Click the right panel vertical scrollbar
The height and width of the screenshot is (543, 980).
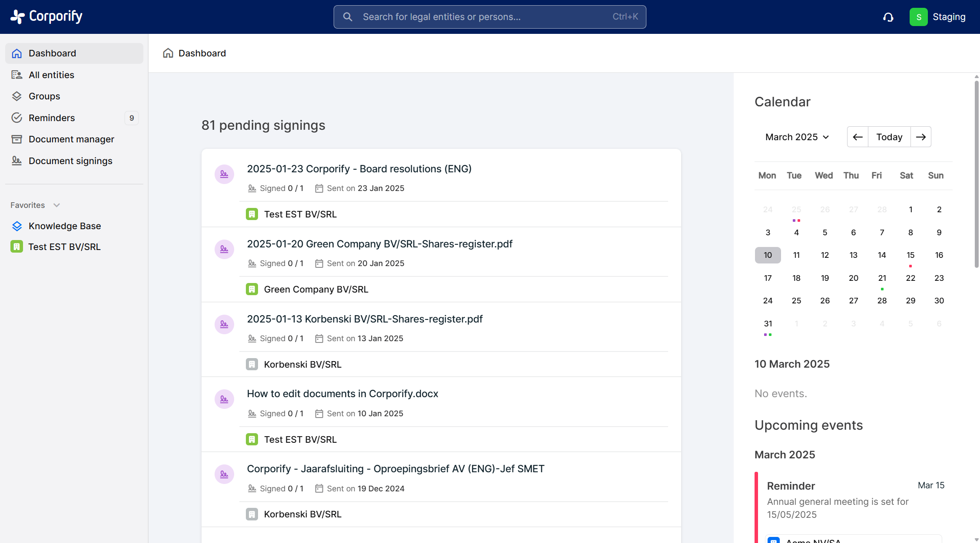tap(976, 174)
